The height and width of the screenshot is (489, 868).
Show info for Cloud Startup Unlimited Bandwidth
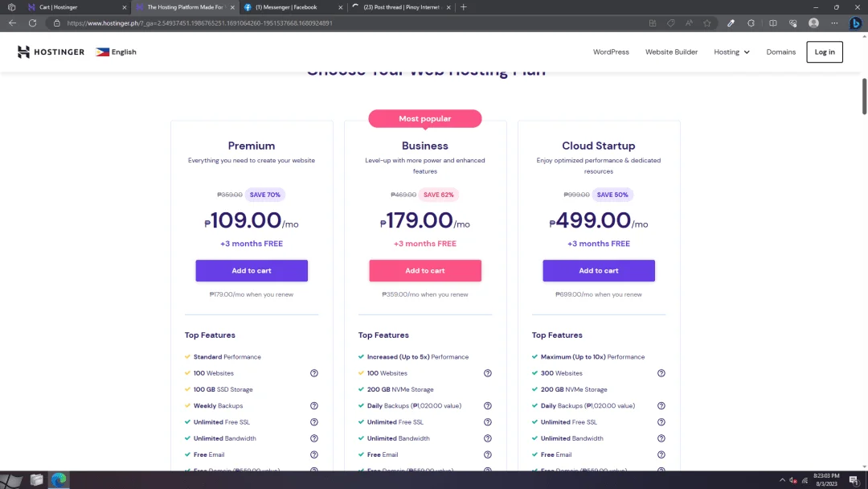pos(661,438)
